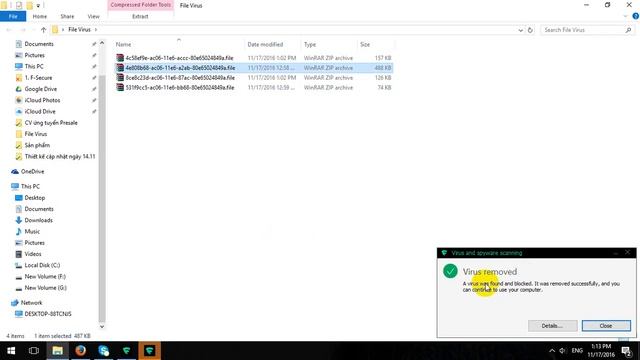640x360 pixels.
Task: Select OneDrive in navigation pane
Action: pyautogui.click(x=32, y=171)
